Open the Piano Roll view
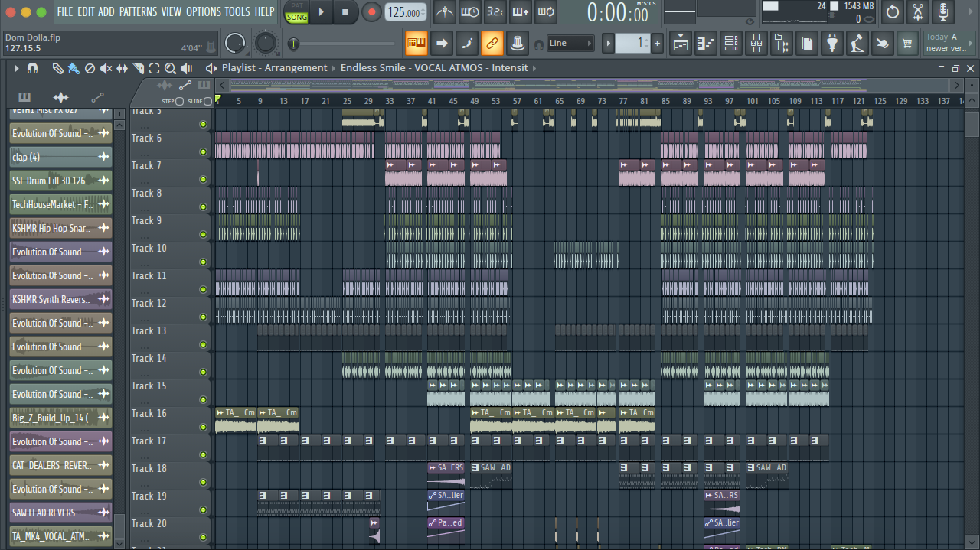 [x=706, y=44]
